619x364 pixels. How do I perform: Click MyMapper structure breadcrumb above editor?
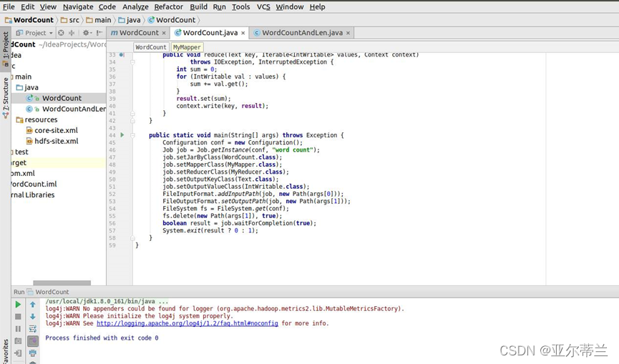[187, 47]
